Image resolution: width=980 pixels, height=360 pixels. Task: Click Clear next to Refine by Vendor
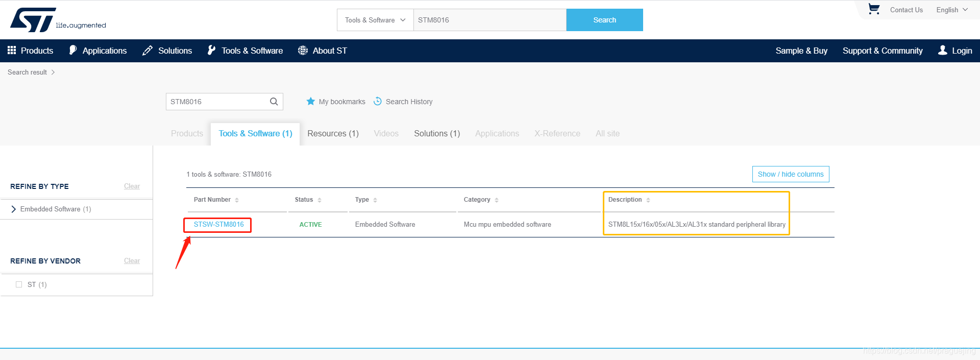click(132, 261)
